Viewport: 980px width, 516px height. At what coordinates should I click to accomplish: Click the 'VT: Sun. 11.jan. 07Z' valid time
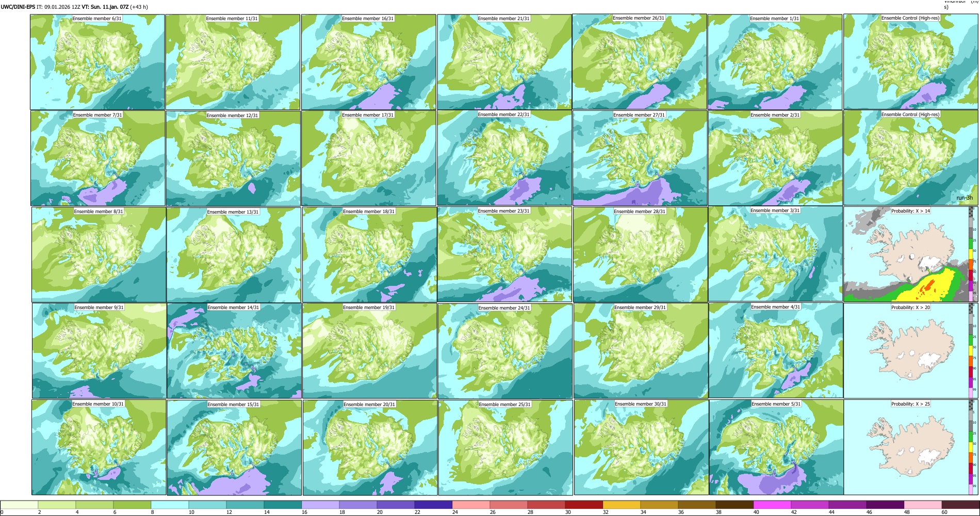coord(105,7)
